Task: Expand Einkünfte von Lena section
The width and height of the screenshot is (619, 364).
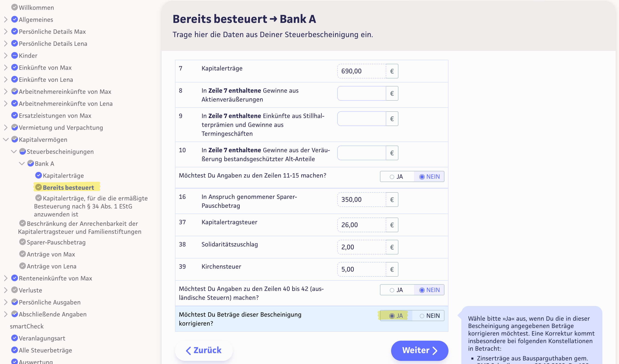Action: (6, 80)
